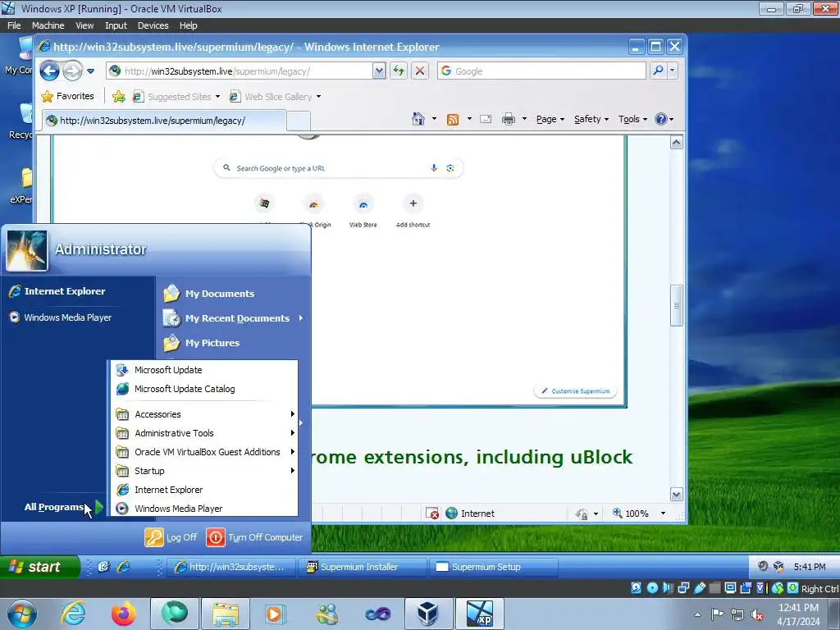
Task: Click the Refresh icon beside address bar
Action: click(x=398, y=71)
